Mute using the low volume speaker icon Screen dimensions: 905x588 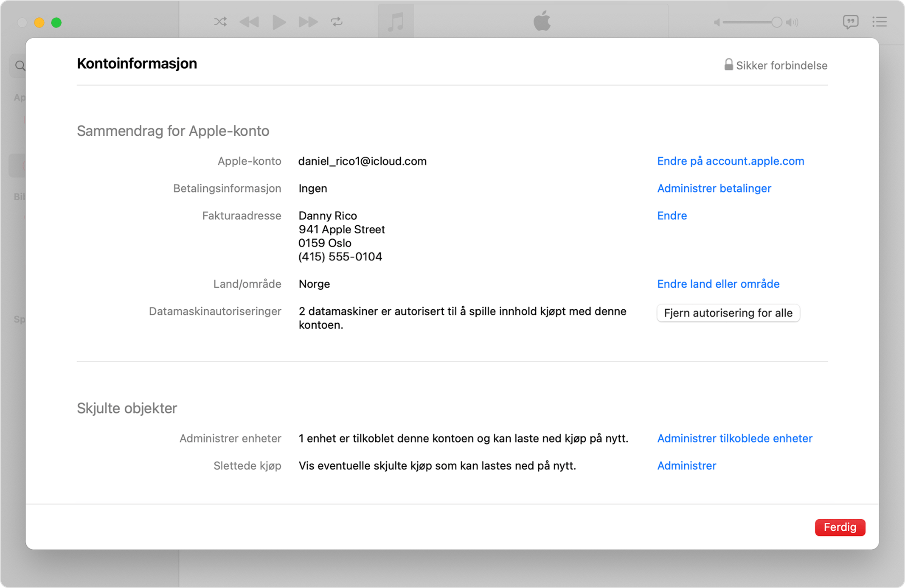coord(717,22)
